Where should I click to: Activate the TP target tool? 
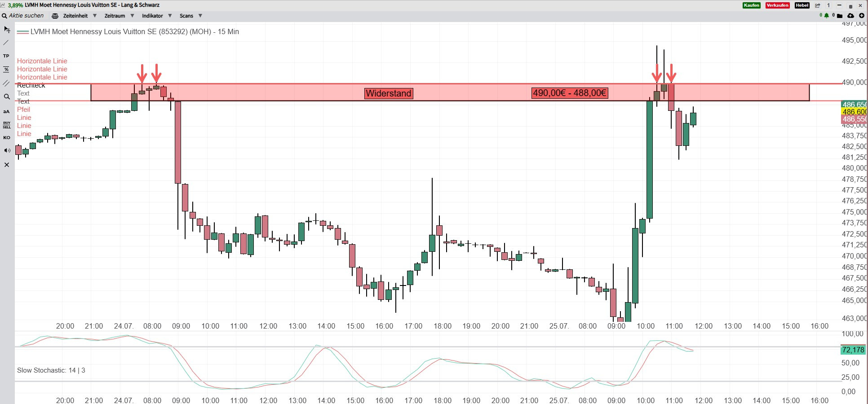tap(6, 56)
